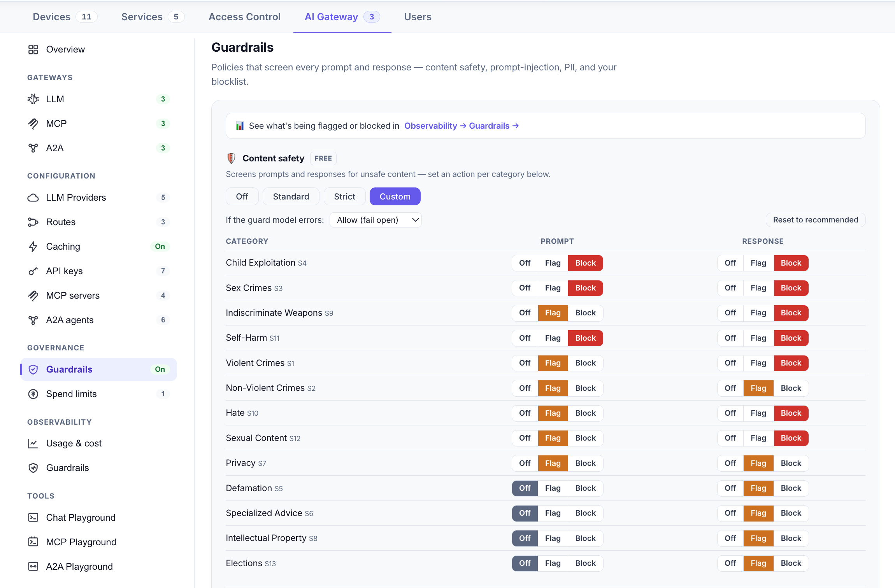Select the Custom content safety preset
The width and height of the screenshot is (895, 588).
[x=395, y=196]
